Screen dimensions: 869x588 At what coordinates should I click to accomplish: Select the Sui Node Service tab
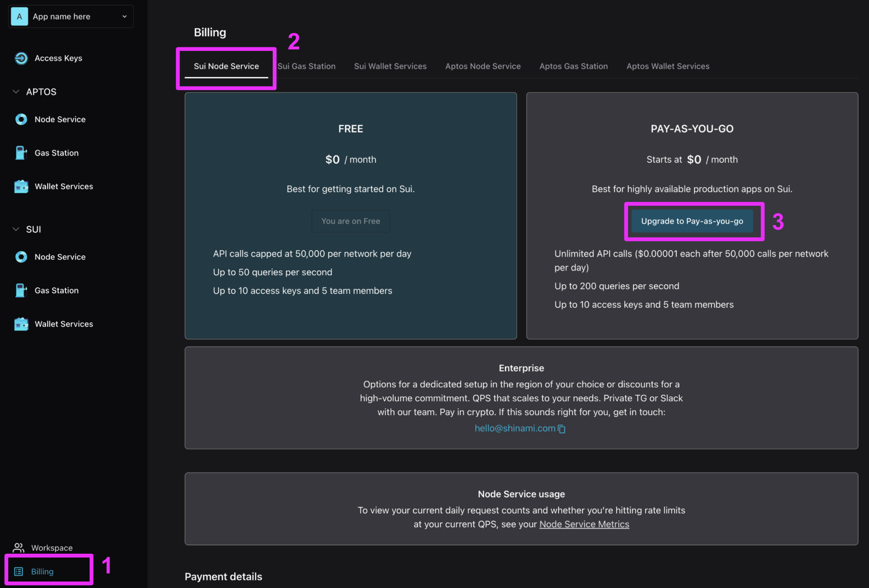click(226, 66)
